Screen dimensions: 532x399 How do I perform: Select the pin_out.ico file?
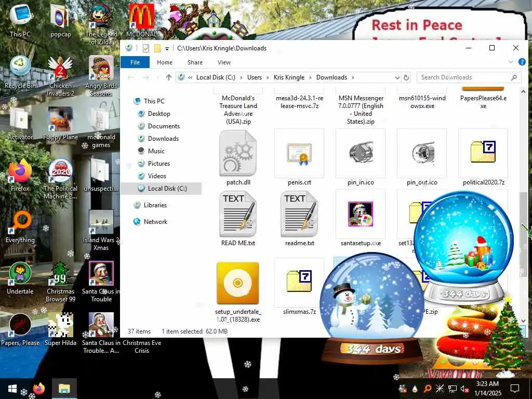point(422,158)
